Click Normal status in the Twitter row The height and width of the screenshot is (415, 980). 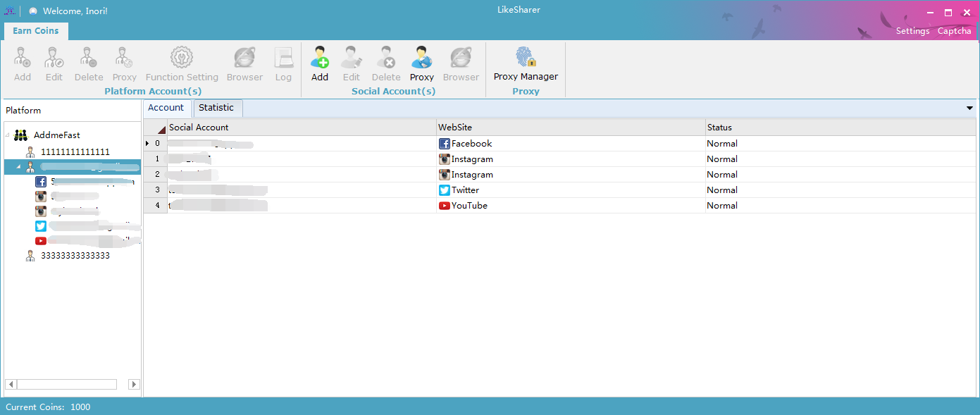(841, 190)
